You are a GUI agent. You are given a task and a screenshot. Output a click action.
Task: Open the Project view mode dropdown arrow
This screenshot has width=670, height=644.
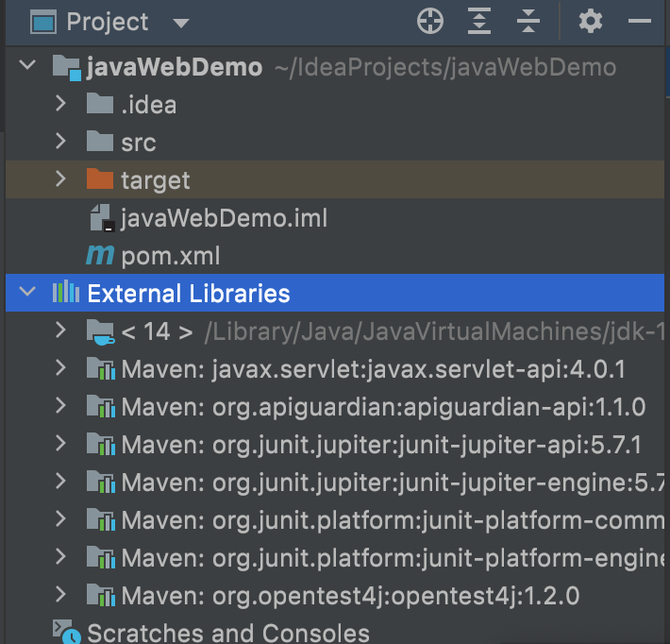coord(181,23)
